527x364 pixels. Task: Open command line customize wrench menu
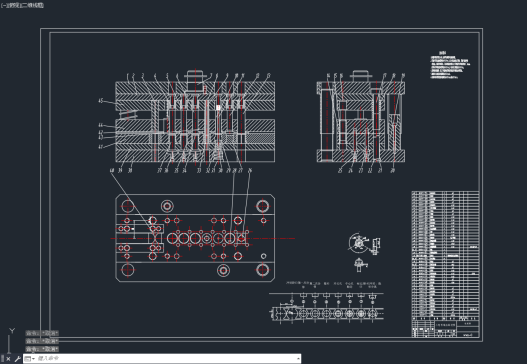pyautogui.click(x=17, y=359)
